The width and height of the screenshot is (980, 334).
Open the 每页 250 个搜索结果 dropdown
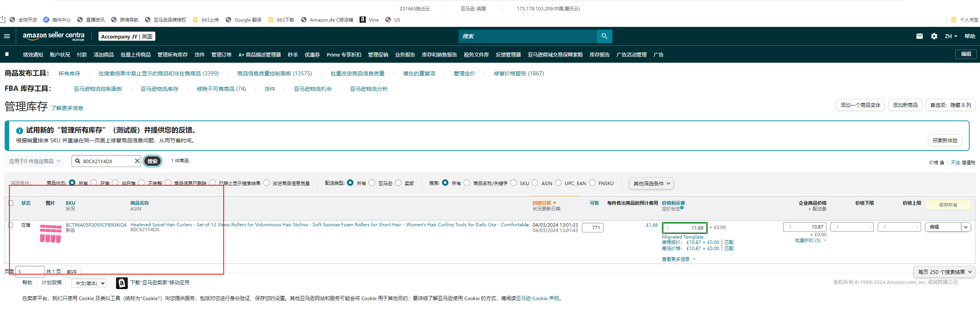[944, 272]
